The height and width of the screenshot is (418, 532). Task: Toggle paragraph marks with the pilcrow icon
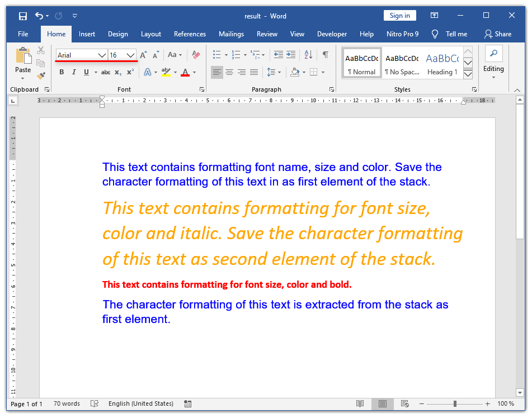pos(325,55)
